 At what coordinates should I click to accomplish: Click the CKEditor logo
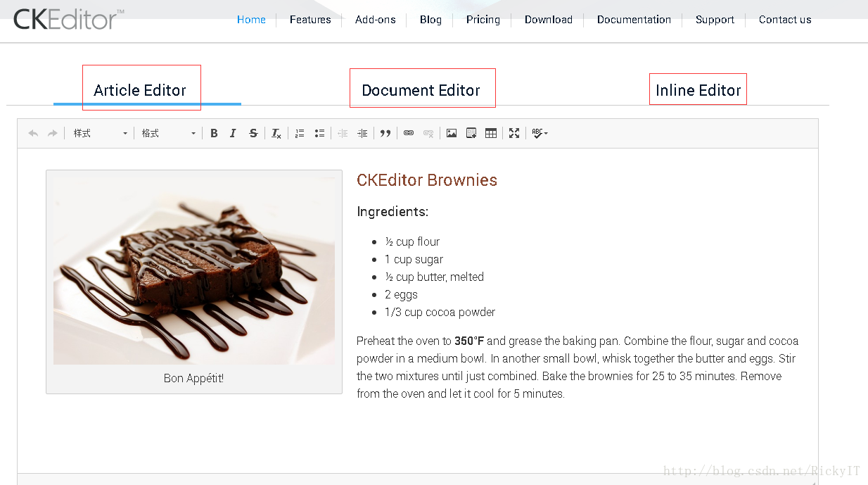point(68,19)
